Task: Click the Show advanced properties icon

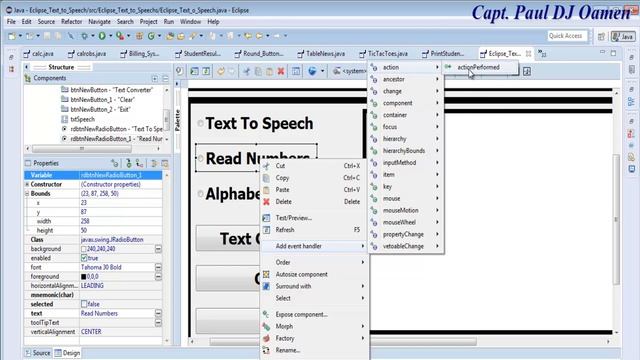Action: click(x=154, y=163)
